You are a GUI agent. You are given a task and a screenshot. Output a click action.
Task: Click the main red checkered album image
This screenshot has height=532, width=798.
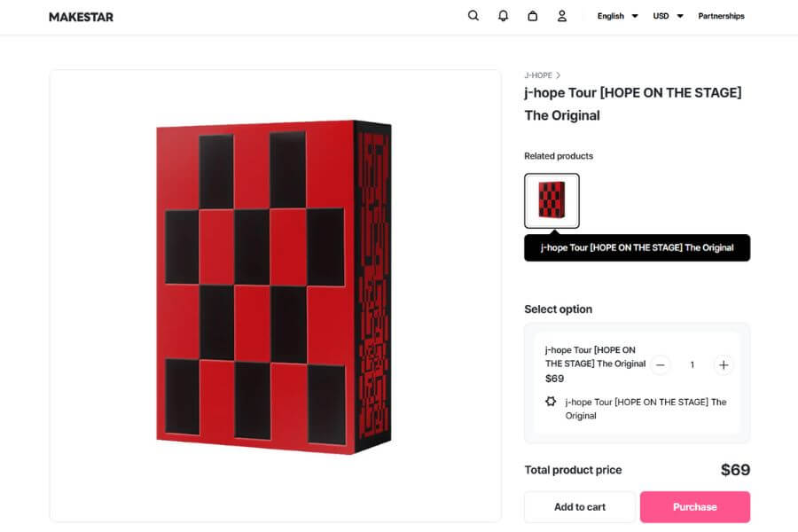click(x=275, y=288)
